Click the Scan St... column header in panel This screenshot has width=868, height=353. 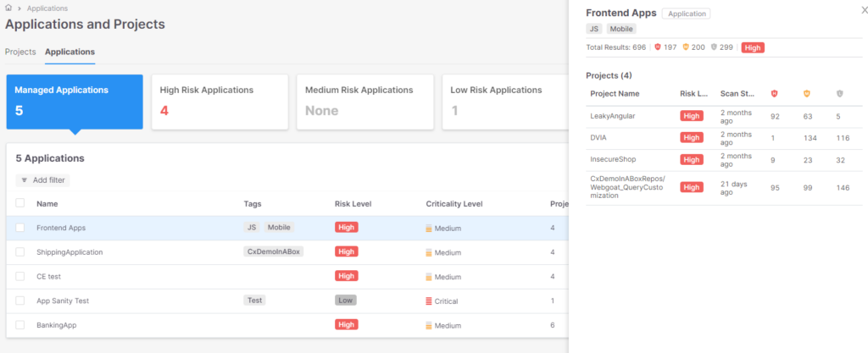[738, 94]
